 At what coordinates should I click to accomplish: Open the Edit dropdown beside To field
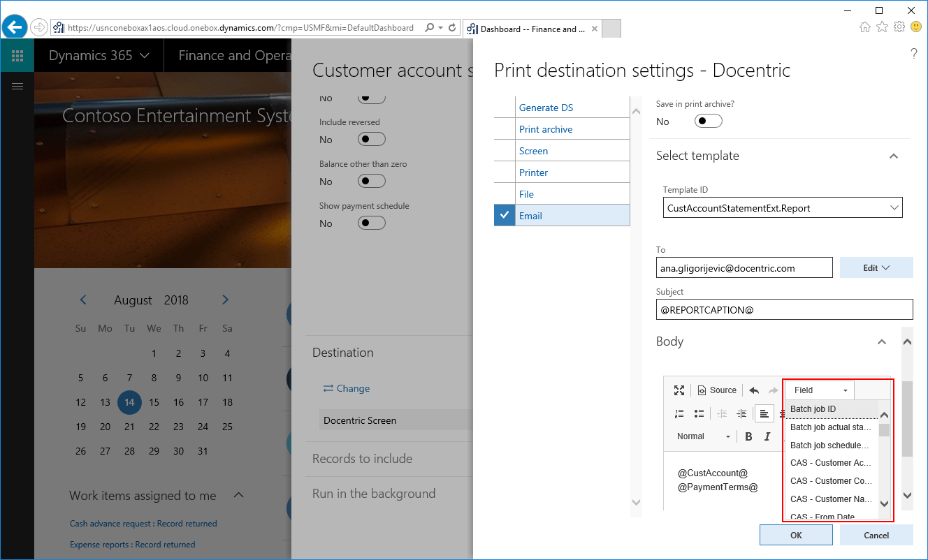[876, 268]
